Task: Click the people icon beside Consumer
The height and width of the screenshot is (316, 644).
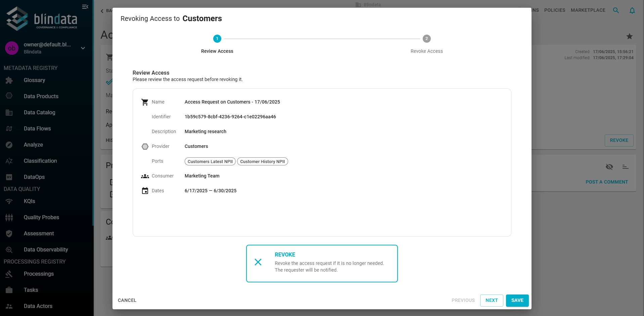Action: click(145, 176)
